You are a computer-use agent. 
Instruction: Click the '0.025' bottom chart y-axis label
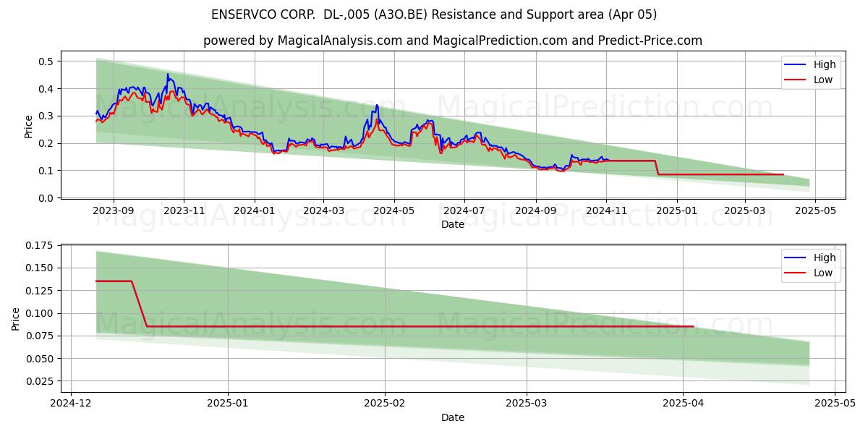tap(40, 381)
